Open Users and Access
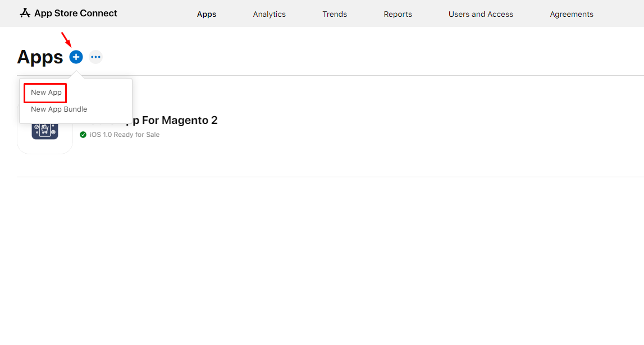Image resolution: width=644 pixels, height=345 pixels. [481, 14]
